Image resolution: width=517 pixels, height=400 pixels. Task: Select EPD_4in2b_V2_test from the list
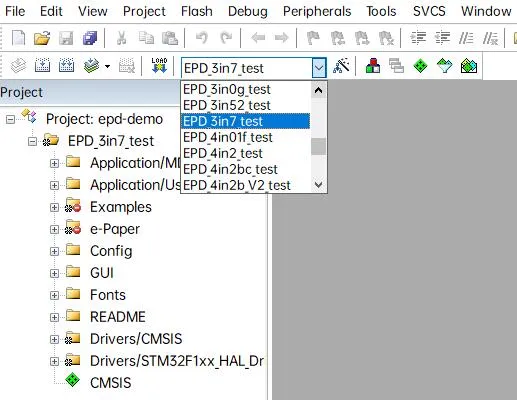pyautogui.click(x=246, y=185)
